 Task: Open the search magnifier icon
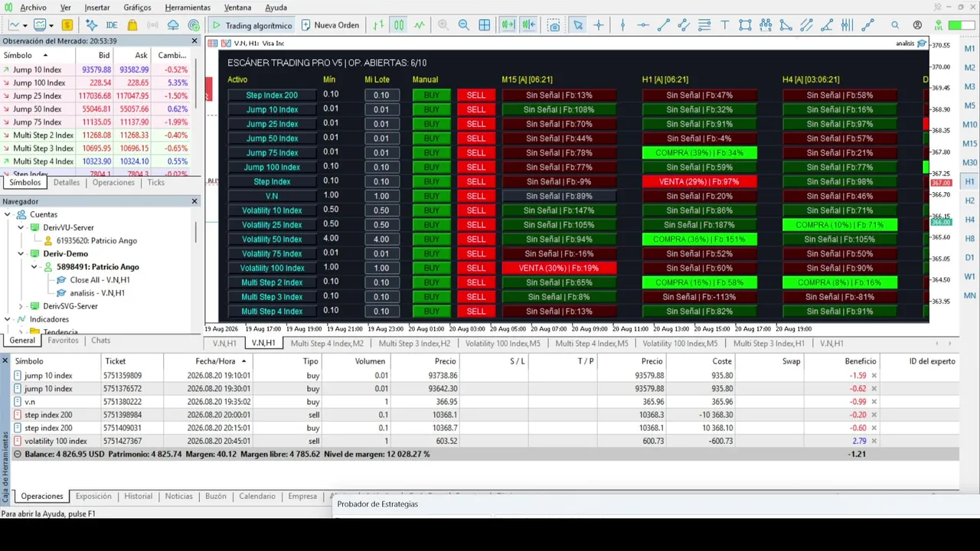coord(895,25)
